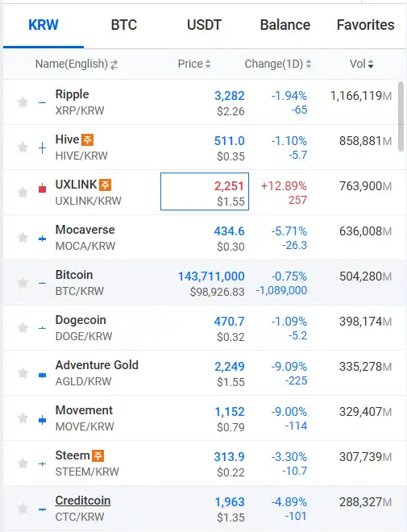Click the orange caution badge next to Steem
Image resolution: width=407 pixels, height=532 pixels.
[x=98, y=455]
